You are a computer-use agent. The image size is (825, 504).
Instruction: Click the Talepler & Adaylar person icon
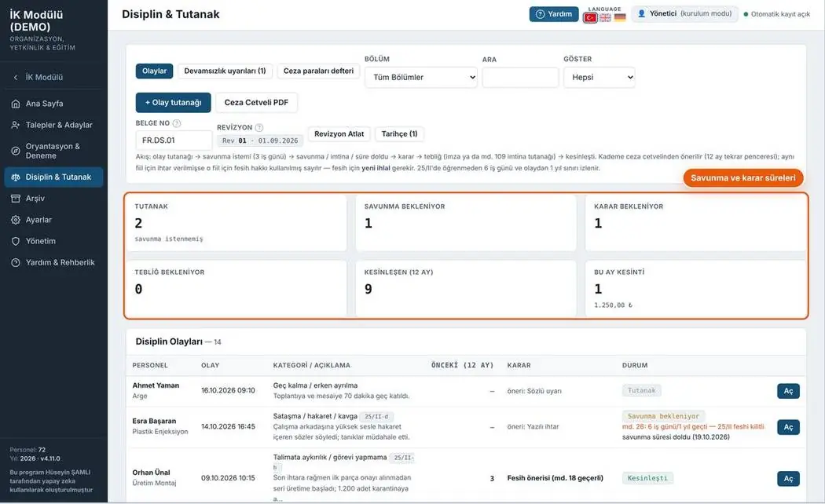(16, 125)
